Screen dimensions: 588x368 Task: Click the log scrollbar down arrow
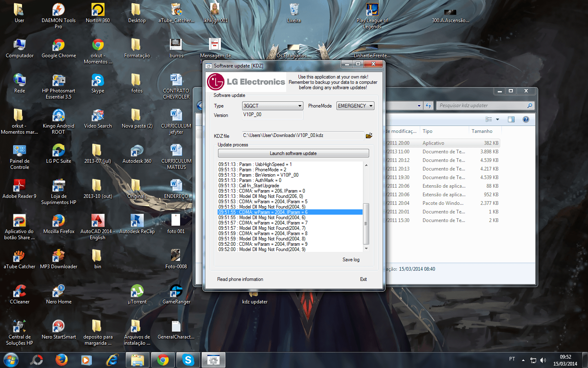click(366, 248)
